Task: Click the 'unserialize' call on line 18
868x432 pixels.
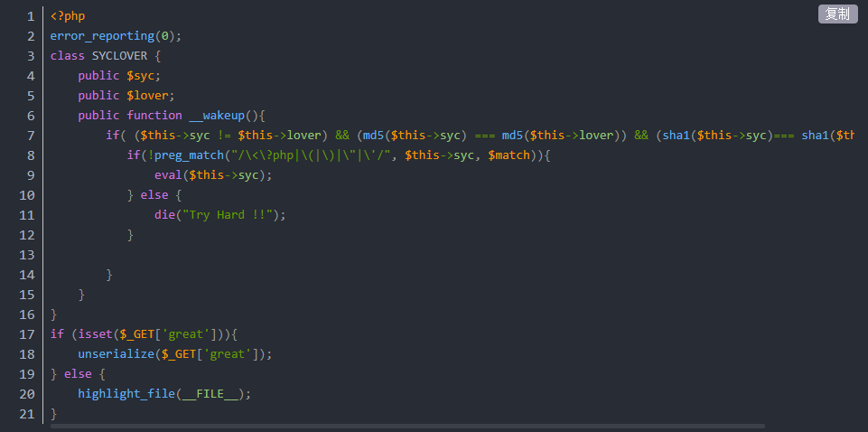Action: [x=117, y=355]
